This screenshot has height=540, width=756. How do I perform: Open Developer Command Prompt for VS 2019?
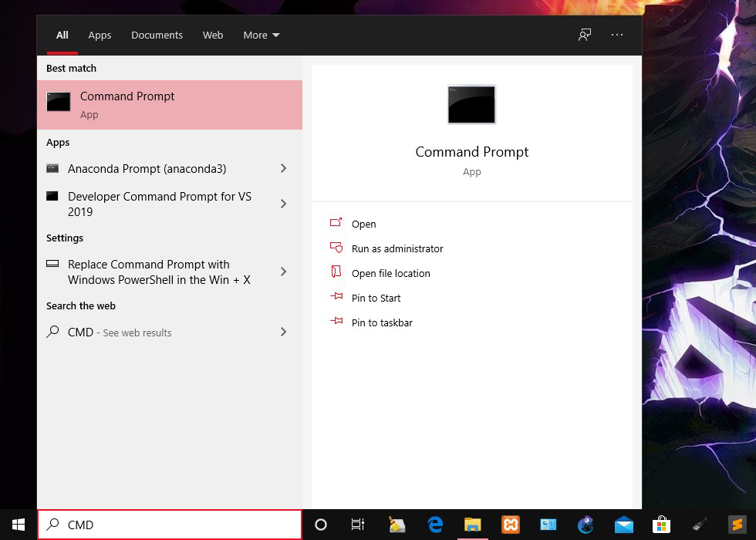point(160,204)
